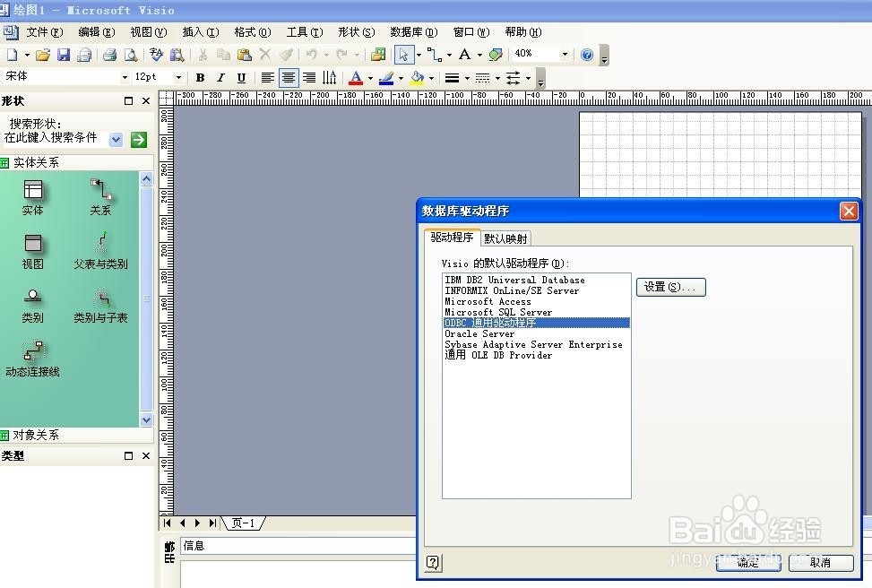
Task: Click the View (视图) shape
Action: click(33, 252)
